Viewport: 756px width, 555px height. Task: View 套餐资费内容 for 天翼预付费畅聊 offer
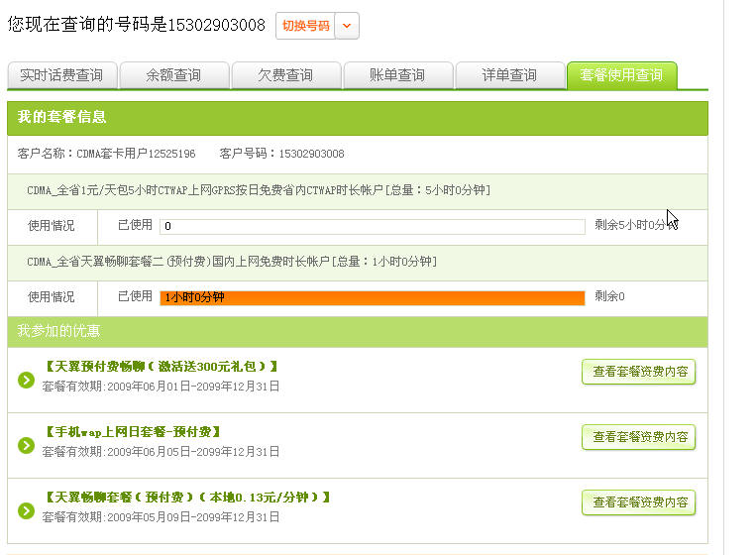[639, 372]
